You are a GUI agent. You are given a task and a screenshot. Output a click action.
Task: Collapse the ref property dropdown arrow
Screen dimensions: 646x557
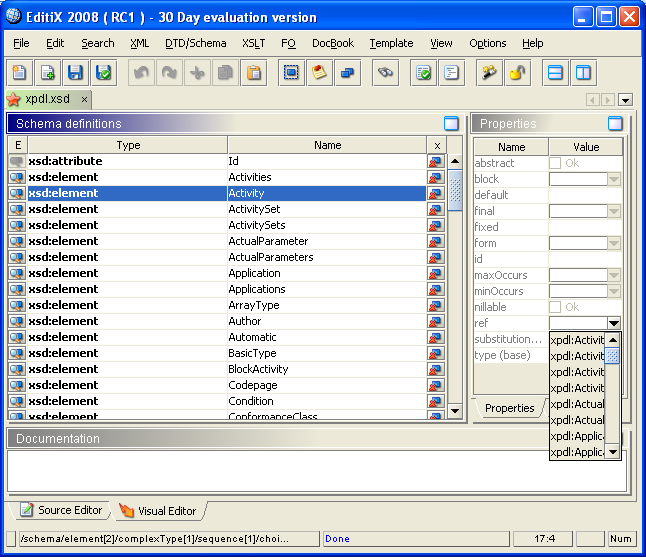(x=614, y=323)
